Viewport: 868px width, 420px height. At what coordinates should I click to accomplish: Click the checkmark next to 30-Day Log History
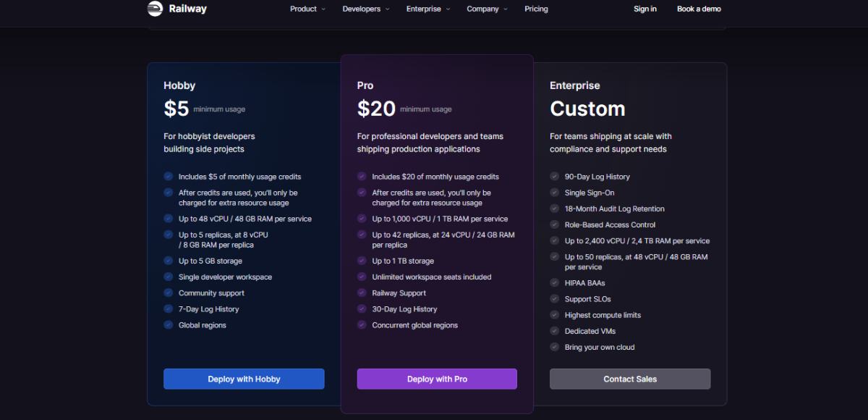pyautogui.click(x=362, y=309)
